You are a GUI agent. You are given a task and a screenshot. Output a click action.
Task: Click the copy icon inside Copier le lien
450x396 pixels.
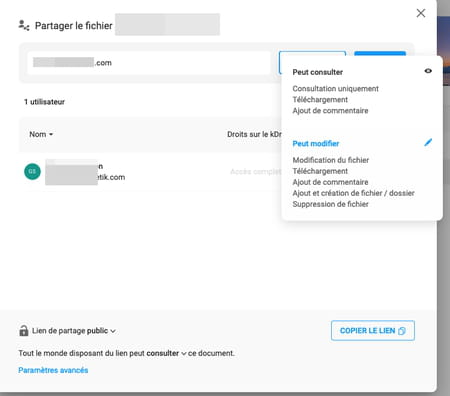pos(402,331)
